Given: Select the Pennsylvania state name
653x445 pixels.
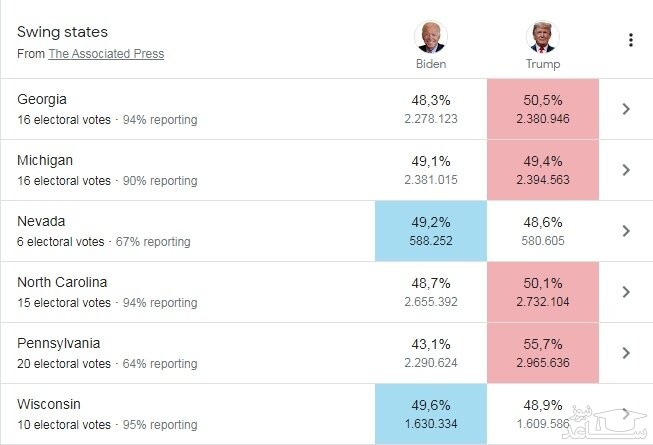Looking at the screenshot, I should [58, 343].
